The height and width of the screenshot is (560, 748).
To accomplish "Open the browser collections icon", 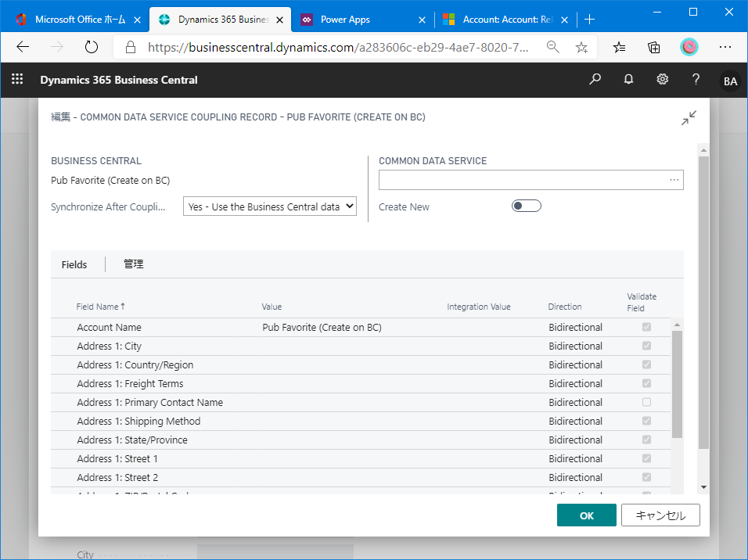I will click(654, 47).
